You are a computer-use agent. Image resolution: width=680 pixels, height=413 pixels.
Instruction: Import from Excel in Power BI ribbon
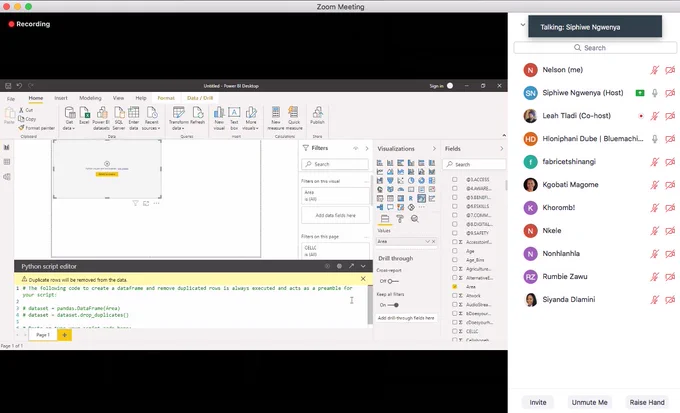point(85,116)
